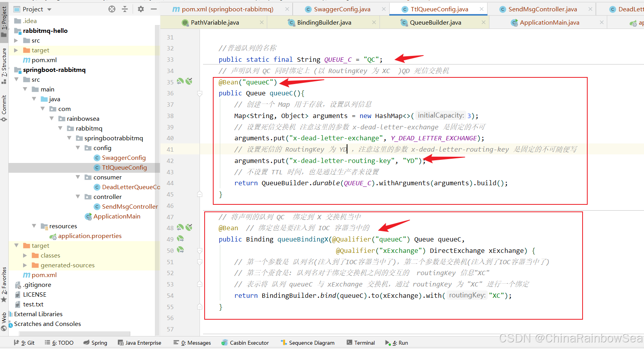Open the ApplicationMain.java tab
Screen dimensions: 644x349
pyautogui.click(x=549, y=23)
